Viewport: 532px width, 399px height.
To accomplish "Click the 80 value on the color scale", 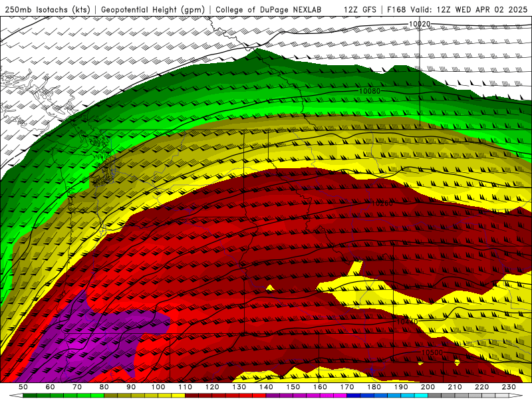I will pos(104,387).
